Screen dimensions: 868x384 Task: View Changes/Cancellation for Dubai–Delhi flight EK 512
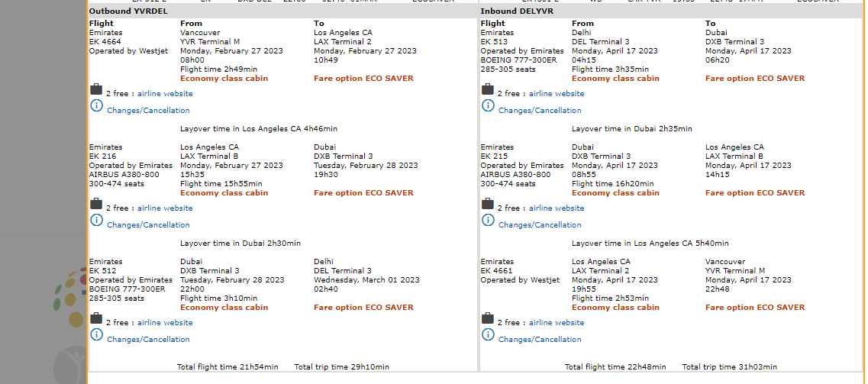[x=148, y=340]
